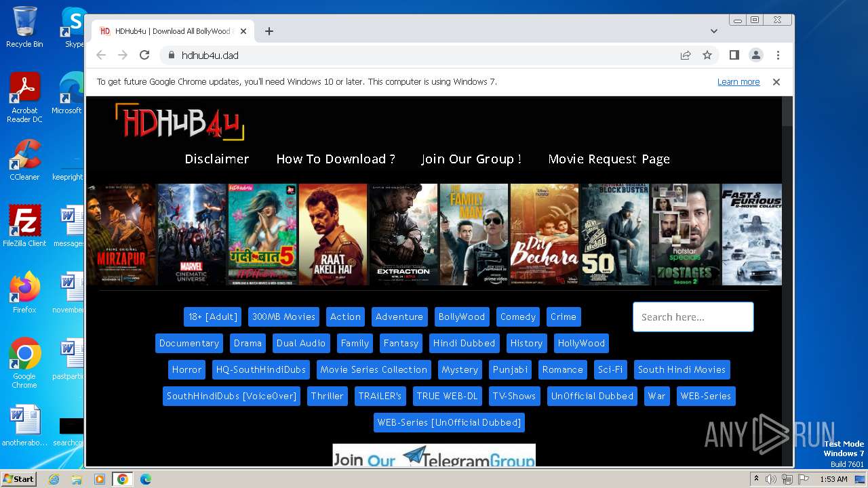868x488 pixels.
Task: Open Chrome side panel icon
Action: [734, 55]
